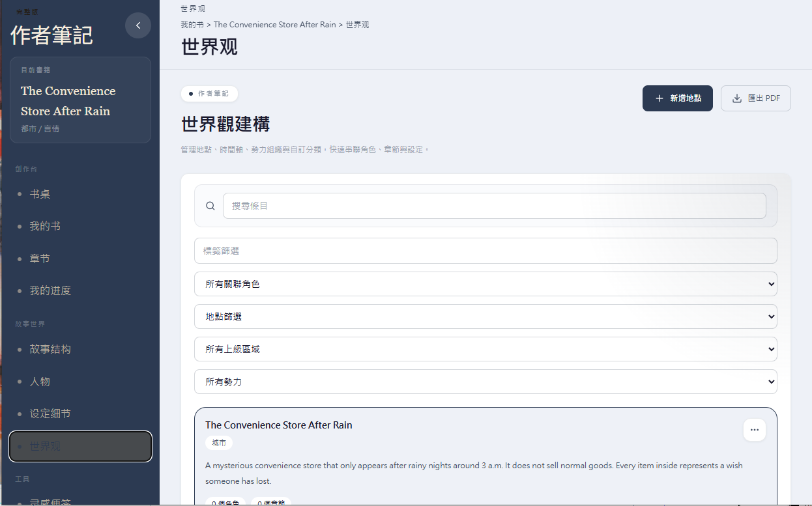Open the 所有關聯角色 dropdown
The width and height of the screenshot is (812, 506).
[486, 284]
